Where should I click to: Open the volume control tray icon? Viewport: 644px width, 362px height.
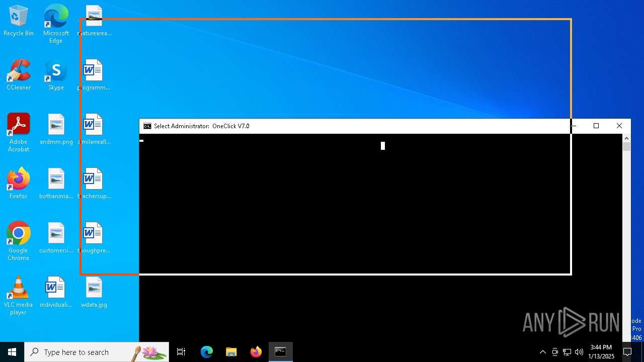click(x=579, y=352)
